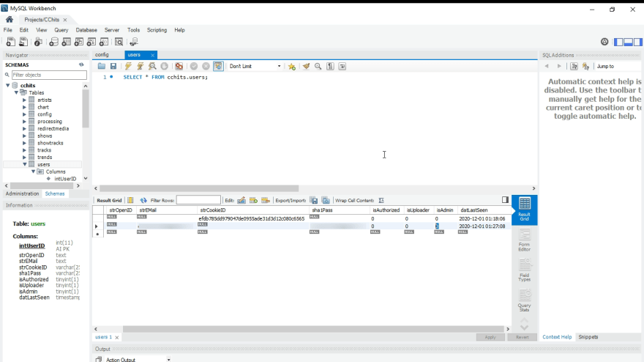Create new schema icon
Viewport: 644px width, 362px height.
point(53,42)
